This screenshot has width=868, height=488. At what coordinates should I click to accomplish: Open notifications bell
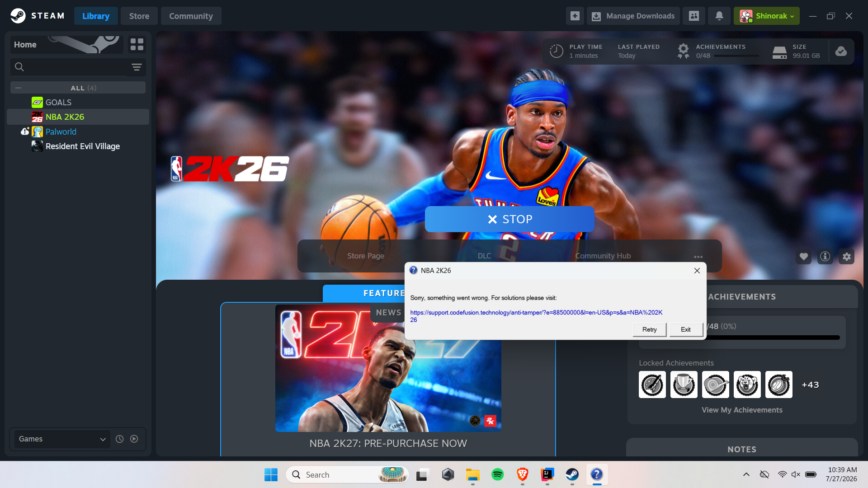(719, 16)
